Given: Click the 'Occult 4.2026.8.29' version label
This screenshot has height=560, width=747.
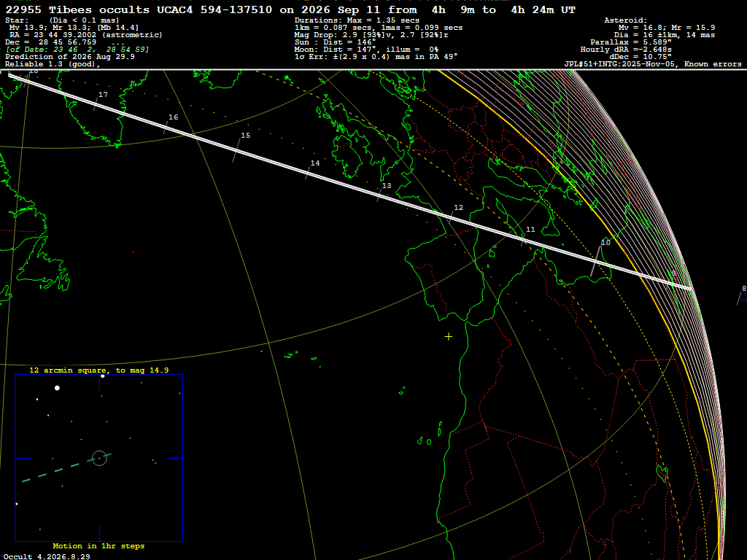Looking at the screenshot, I should [x=47, y=556].
